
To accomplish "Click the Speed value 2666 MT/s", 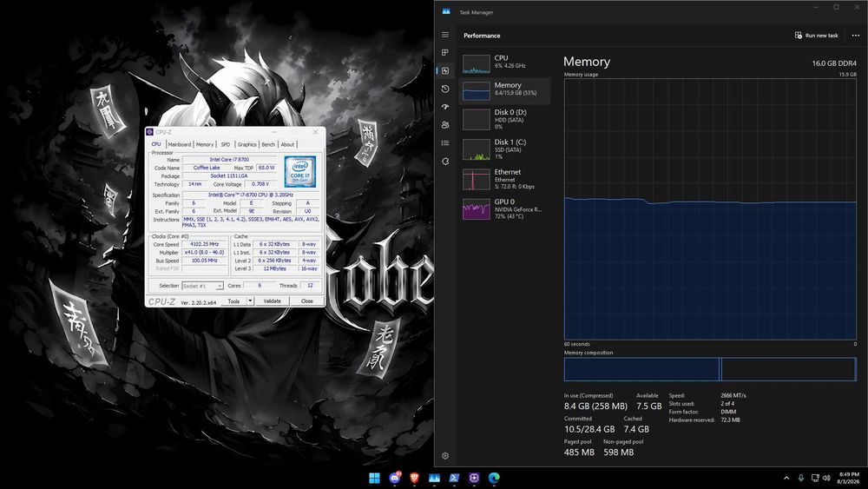I will tap(733, 395).
